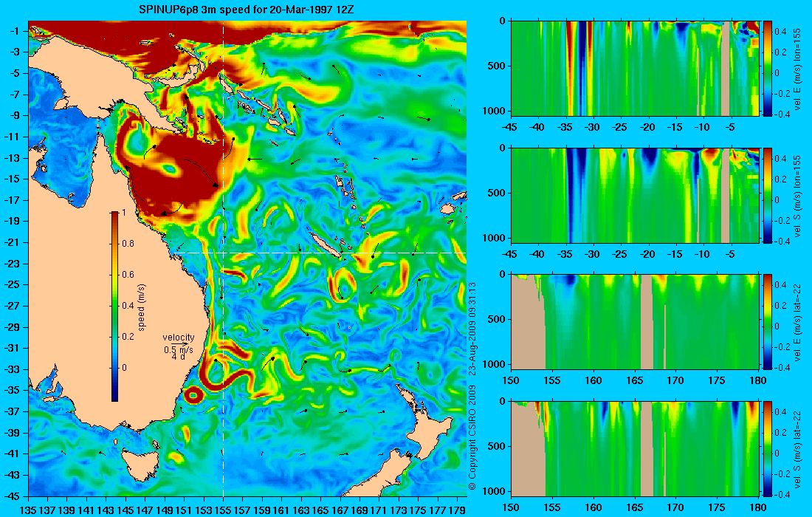812x517 pixels.
Task: Click the 'vel. E (m/s) lon=155' axis label
Action: [798, 69]
